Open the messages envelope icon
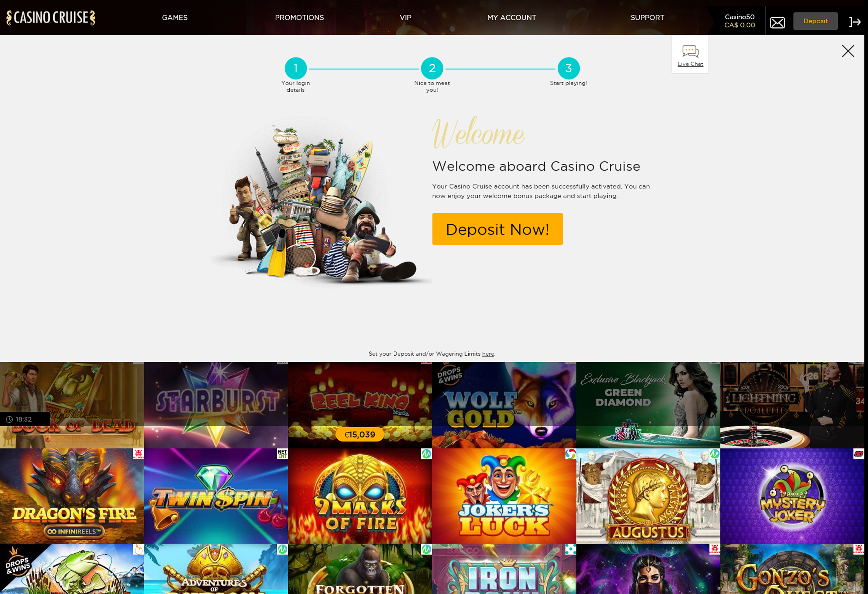868x594 pixels. [x=777, y=22]
